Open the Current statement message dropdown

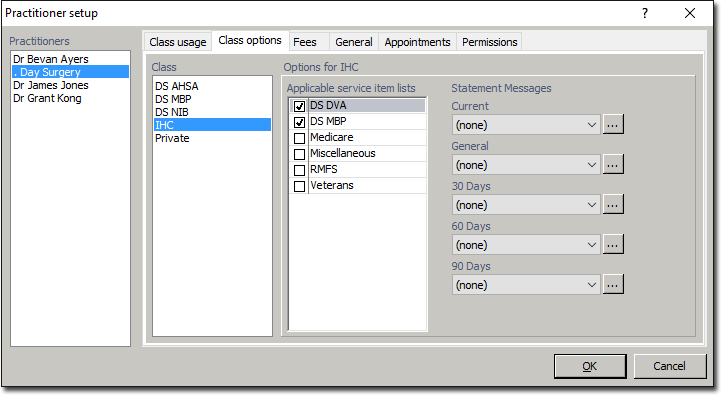click(526, 125)
